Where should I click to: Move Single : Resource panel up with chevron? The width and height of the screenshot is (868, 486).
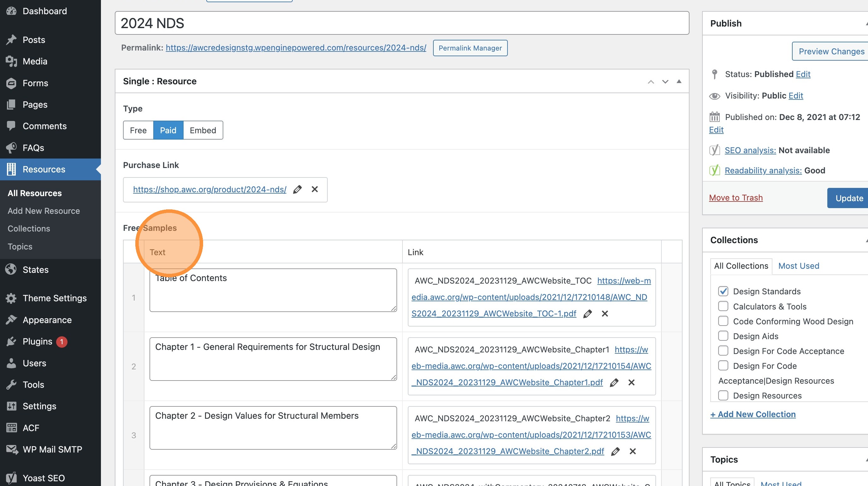651,81
